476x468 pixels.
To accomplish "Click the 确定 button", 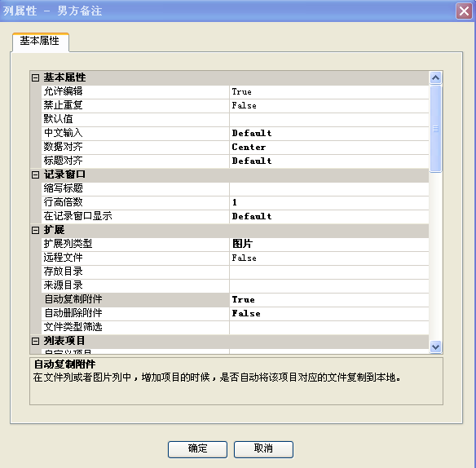I will point(197,449).
